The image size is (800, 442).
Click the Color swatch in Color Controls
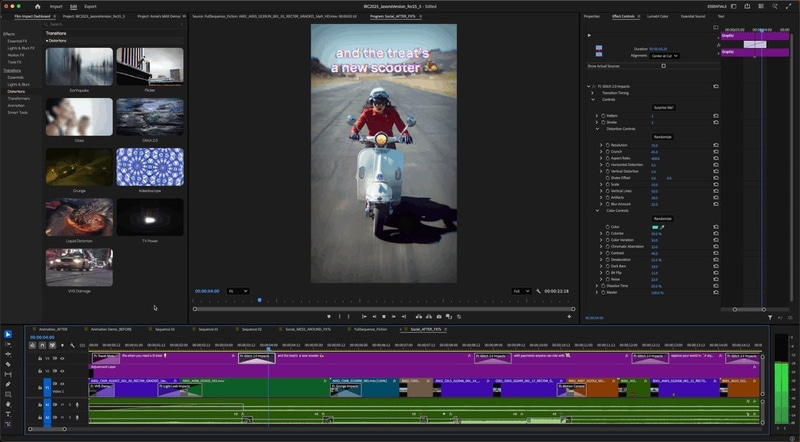(654, 227)
